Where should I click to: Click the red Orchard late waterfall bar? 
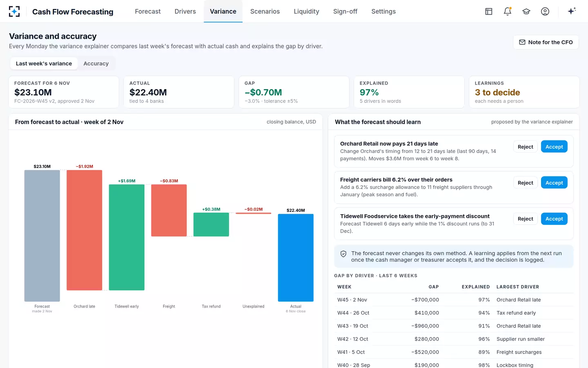tap(85, 230)
